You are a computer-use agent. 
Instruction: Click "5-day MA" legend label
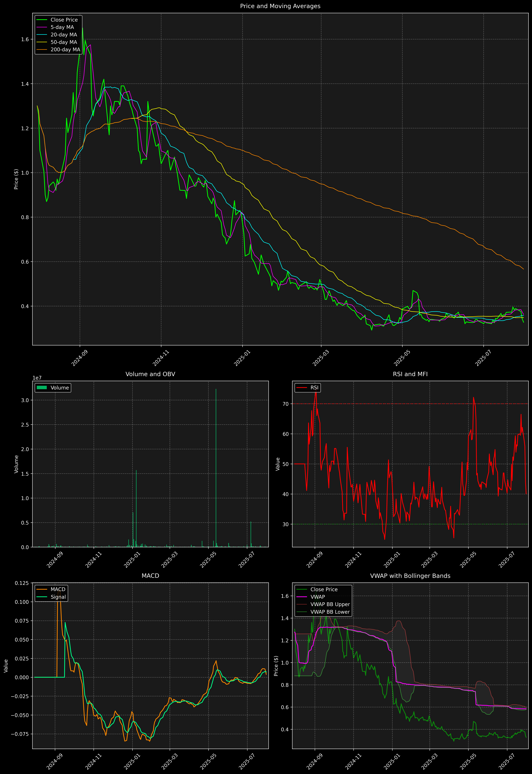[x=62, y=27]
